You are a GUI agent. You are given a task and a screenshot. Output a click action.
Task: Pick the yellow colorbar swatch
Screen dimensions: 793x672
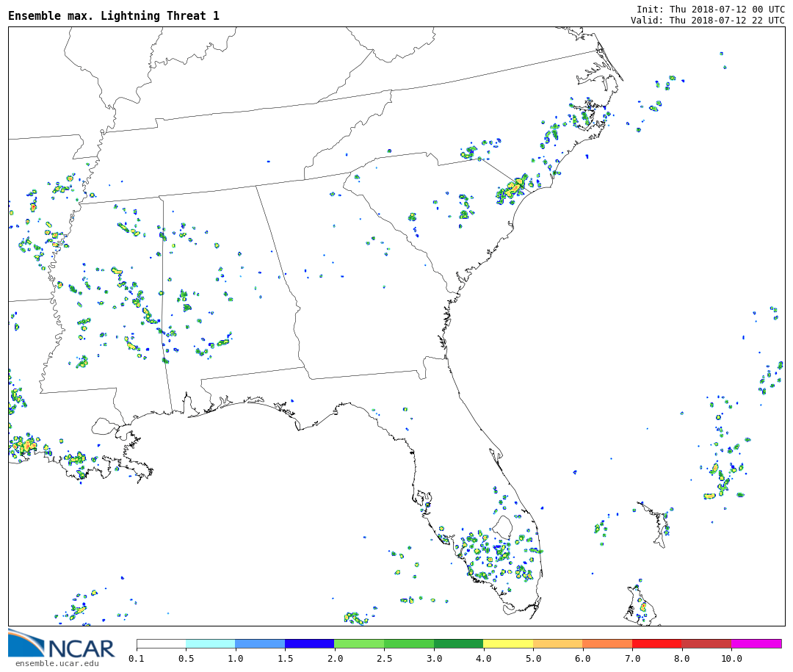coord(507,643)
